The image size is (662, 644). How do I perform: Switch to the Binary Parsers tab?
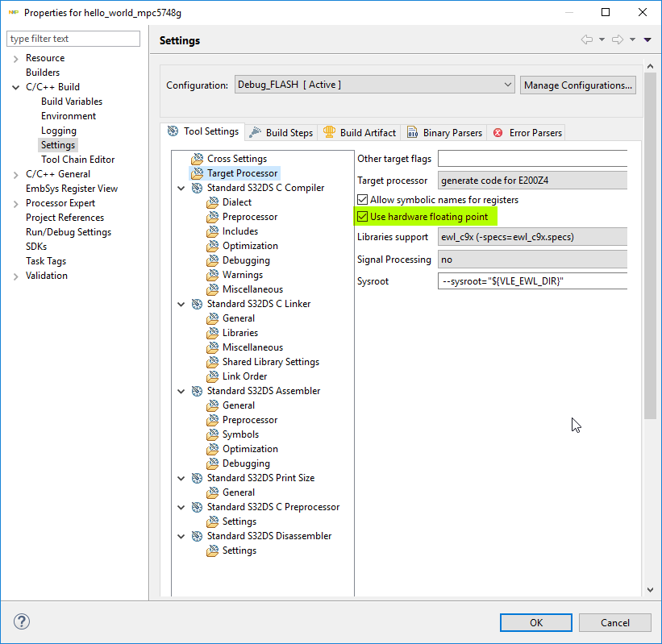coord(444,132)
